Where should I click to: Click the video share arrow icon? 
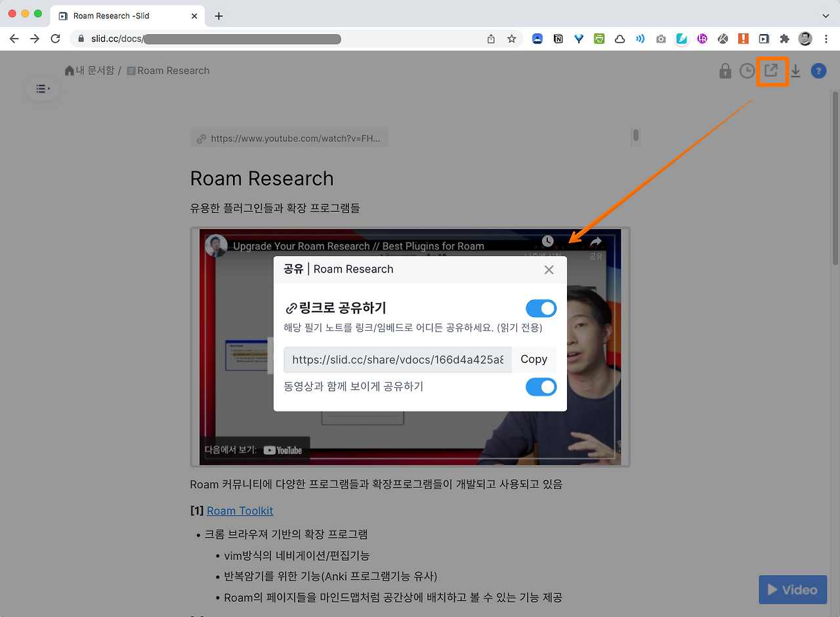(x=596, y=242)
